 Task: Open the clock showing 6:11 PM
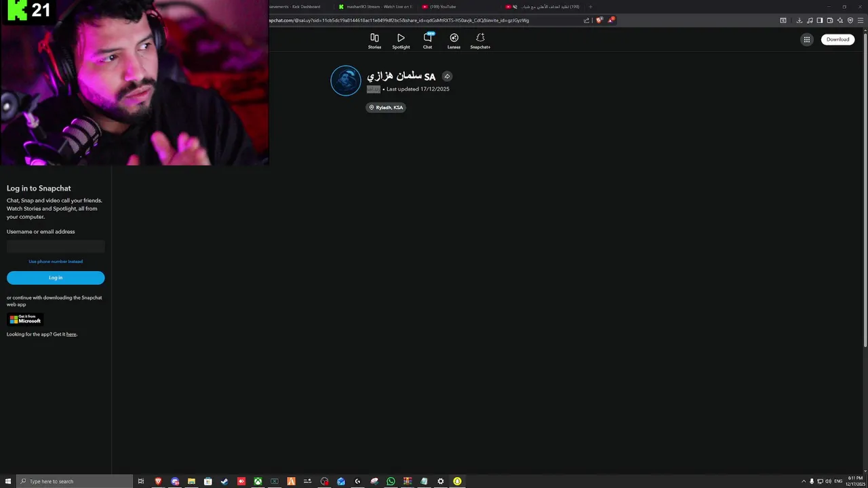click(854, 481)
